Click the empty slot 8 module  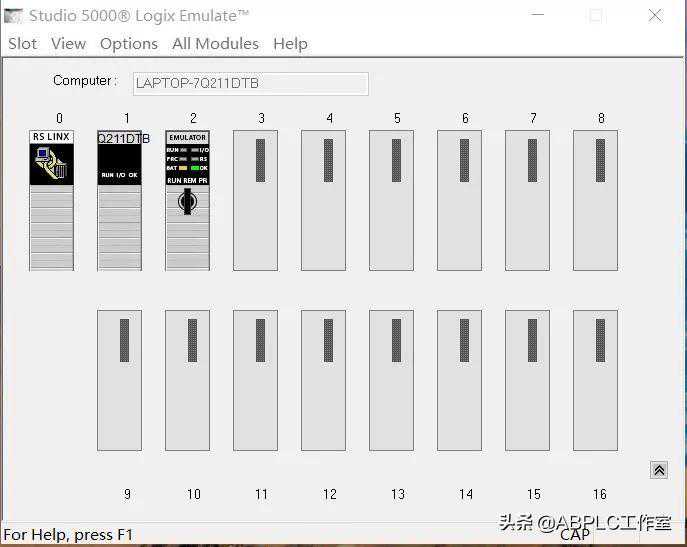point(595,200)
